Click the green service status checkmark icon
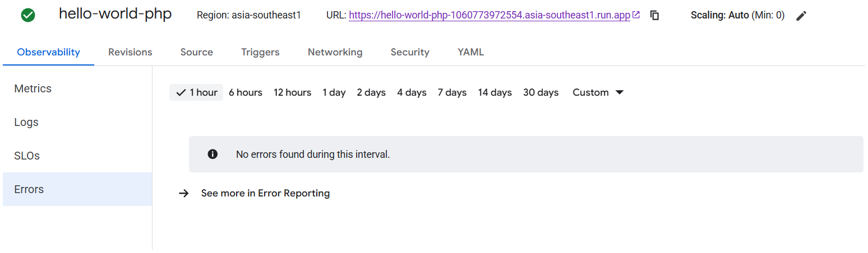868x253 pixels. (x=28, y=16)
